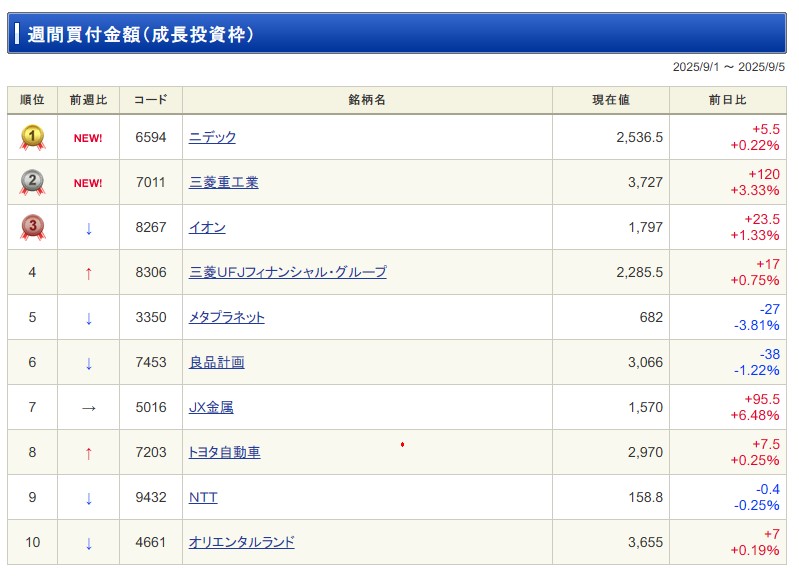Click down arrow in NTT row
799x576 pixels.
[x=89, y=498]
